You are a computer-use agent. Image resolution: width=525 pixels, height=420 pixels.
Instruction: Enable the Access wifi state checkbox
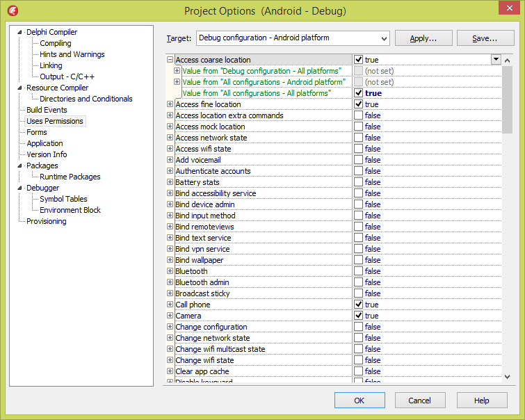[358, 148]
